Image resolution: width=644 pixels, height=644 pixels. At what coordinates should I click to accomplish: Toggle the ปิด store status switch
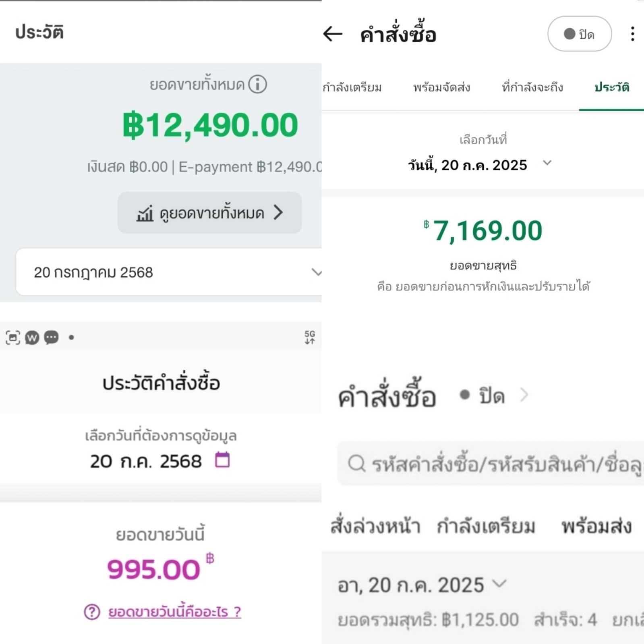pos(579,34)
